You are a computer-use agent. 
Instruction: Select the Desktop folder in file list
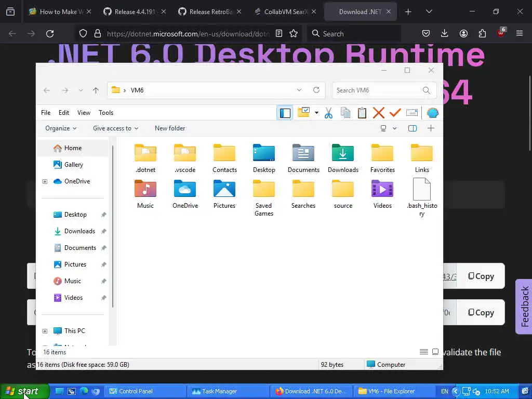pyautogui.click(x=264, y=158)
